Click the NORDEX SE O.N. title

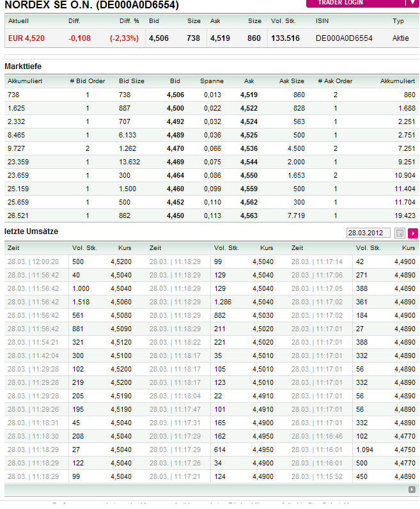(x=91, y=6)
